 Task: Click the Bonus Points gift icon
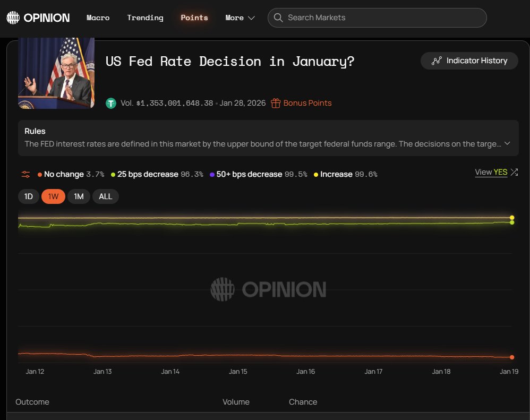276,103
